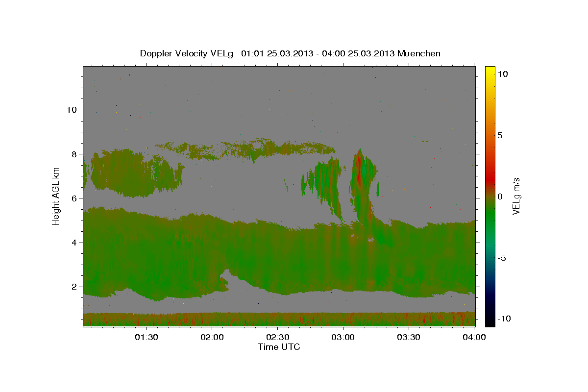Viewport: 588px width, 392px height.
Task: Click the colorbar label 'VELg m/s'
Action: pos(516,196)
